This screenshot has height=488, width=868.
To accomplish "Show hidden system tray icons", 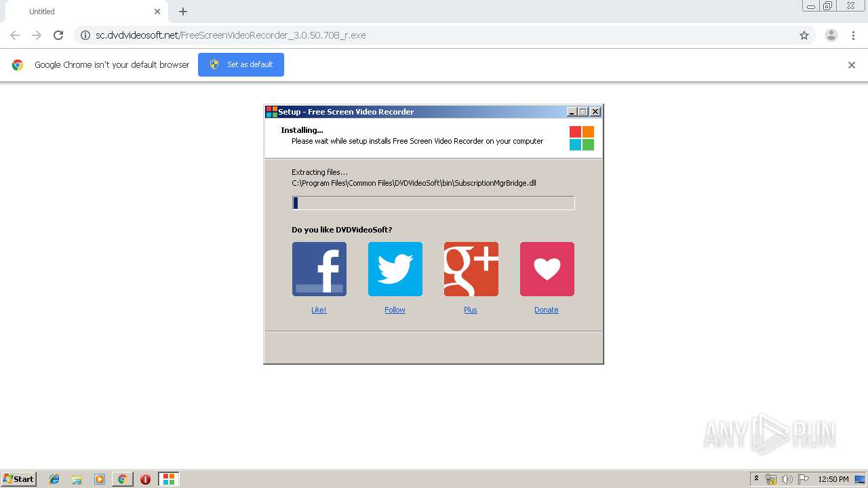I will point(757,479).
